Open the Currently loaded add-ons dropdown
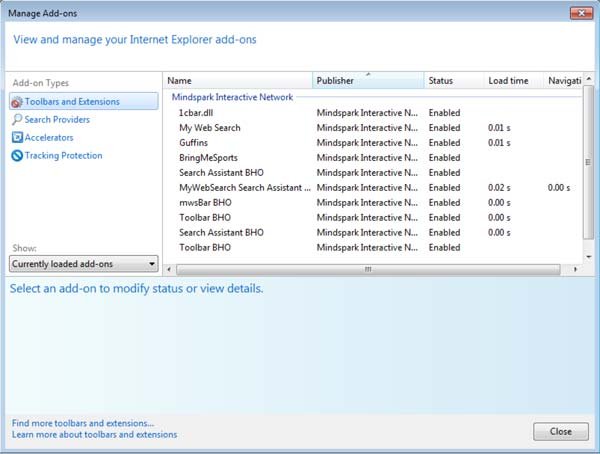Screen dimensions: 600x454 (84, 264)
